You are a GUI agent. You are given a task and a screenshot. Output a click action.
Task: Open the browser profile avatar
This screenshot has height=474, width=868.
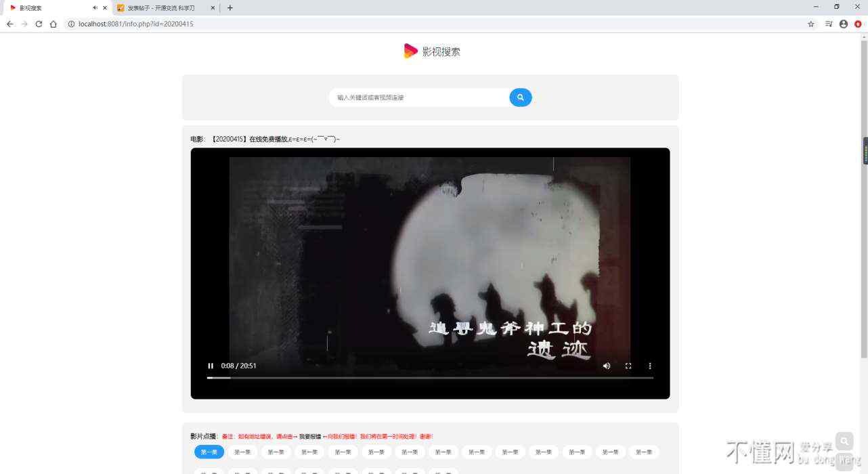tap(844, 24)
